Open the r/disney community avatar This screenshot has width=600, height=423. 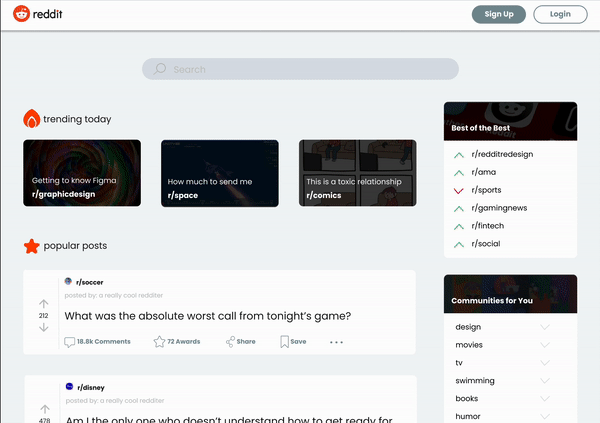[69, 387]
